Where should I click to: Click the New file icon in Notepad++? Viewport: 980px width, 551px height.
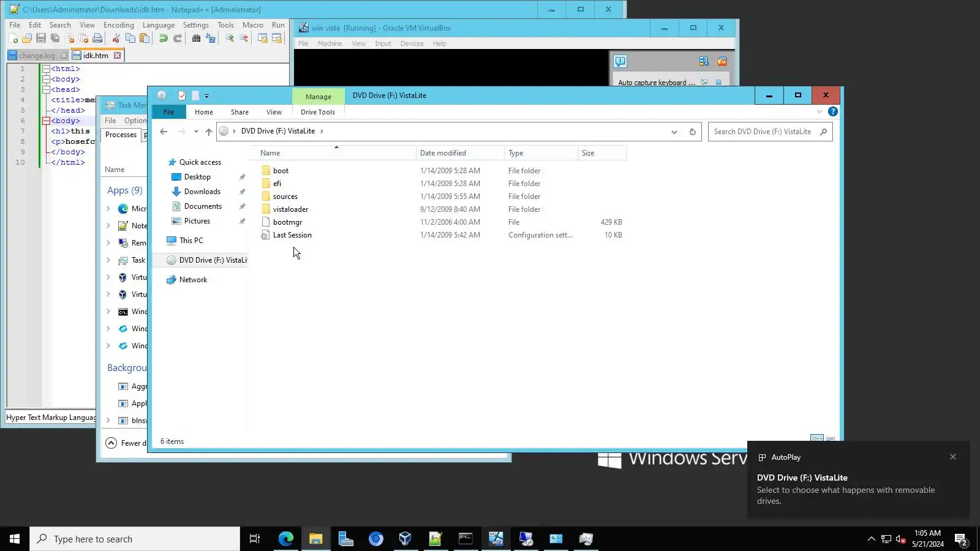[13, 39]
